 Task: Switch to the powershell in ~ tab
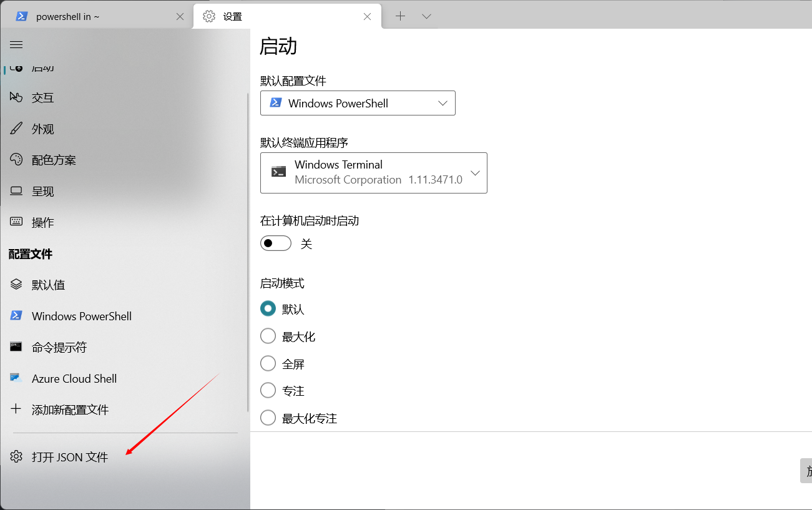(x=94, y=17)
